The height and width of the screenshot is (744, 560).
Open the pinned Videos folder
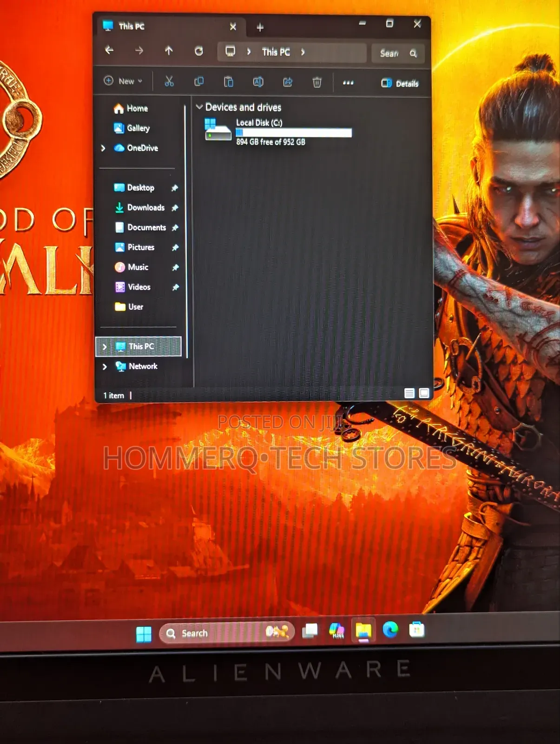point(133,287)
